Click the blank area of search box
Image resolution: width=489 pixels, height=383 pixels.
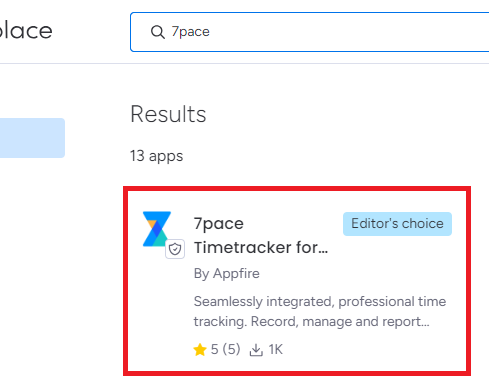coord(350,32)
